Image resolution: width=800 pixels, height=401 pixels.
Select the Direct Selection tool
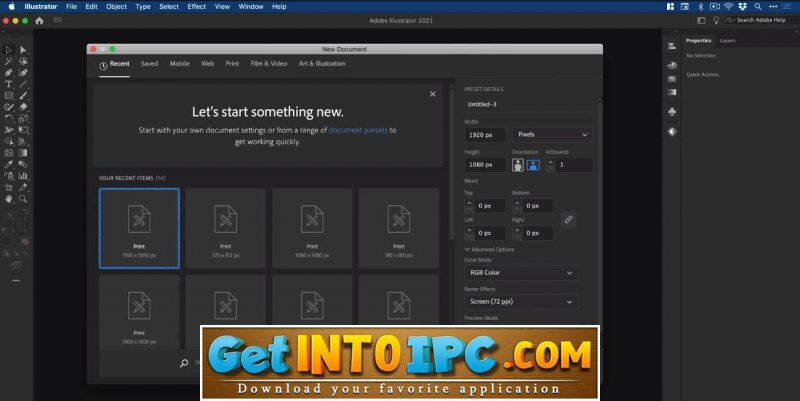(23, 49)
